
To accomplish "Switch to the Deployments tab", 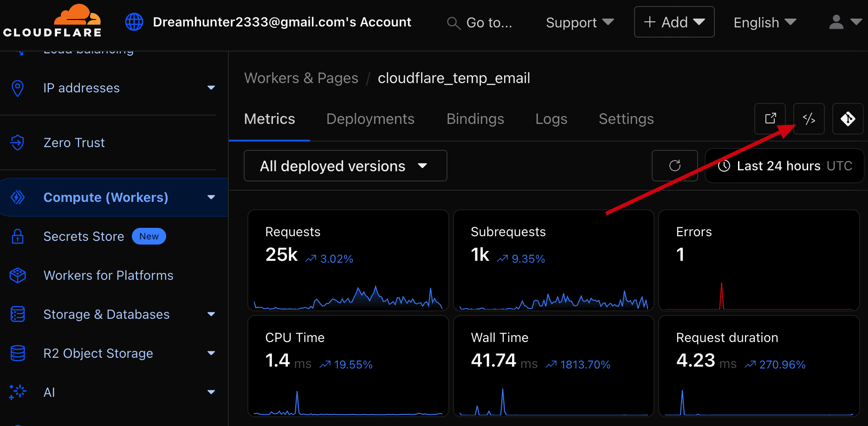I will click(x=370, y=119).
